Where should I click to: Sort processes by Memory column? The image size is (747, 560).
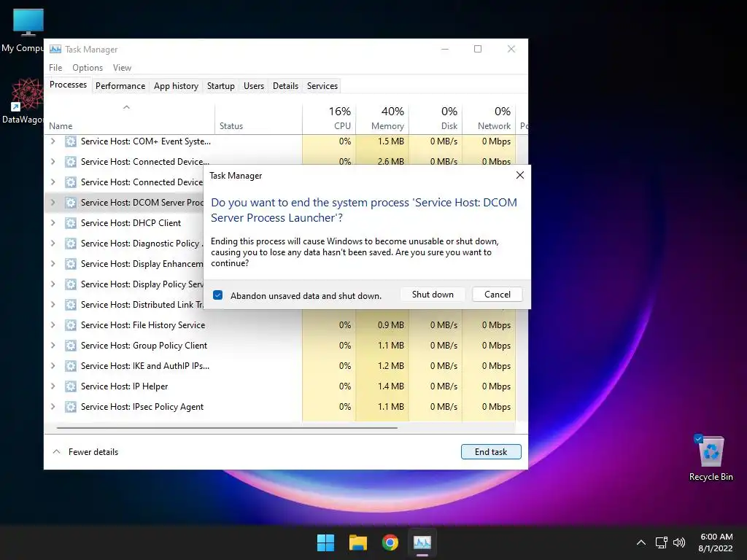(x=382, y=118)
